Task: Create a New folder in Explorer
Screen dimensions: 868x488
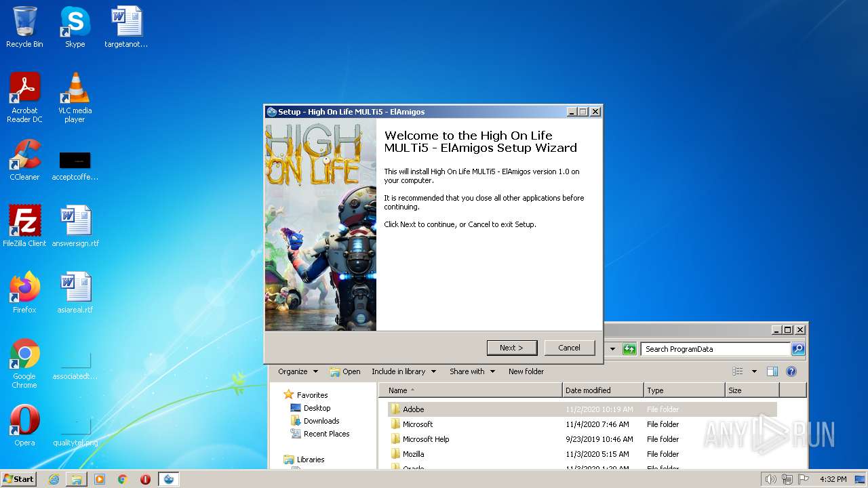Action: pyautogui.click(x=526, y=371)
